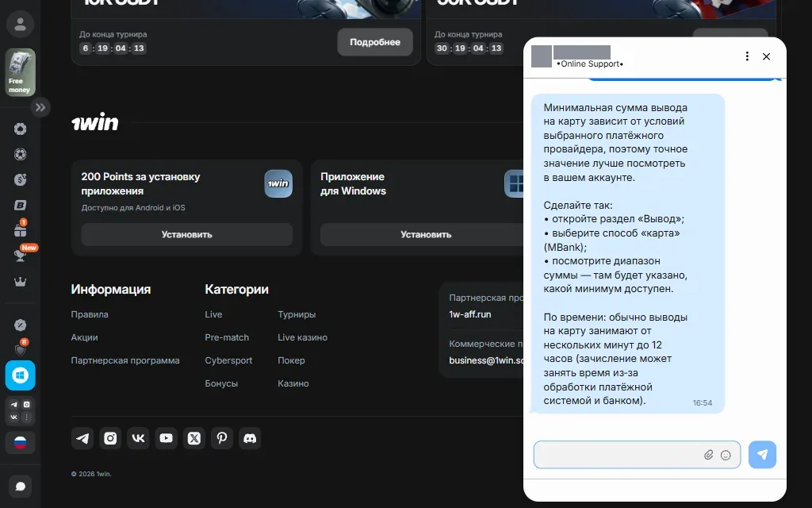This screenshot has width=812, height=508.
Task: Send the chat message with plane button
Action: [x=762, y=455]
